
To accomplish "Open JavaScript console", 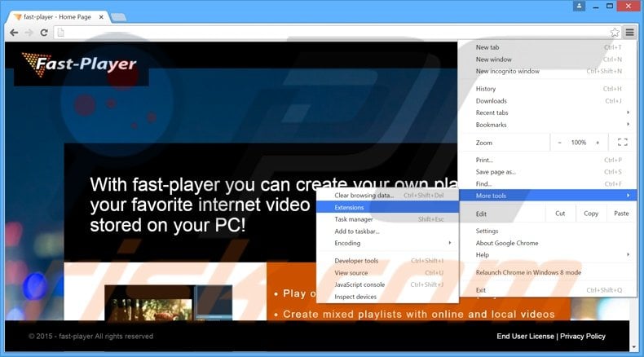I will pos(388,284).
